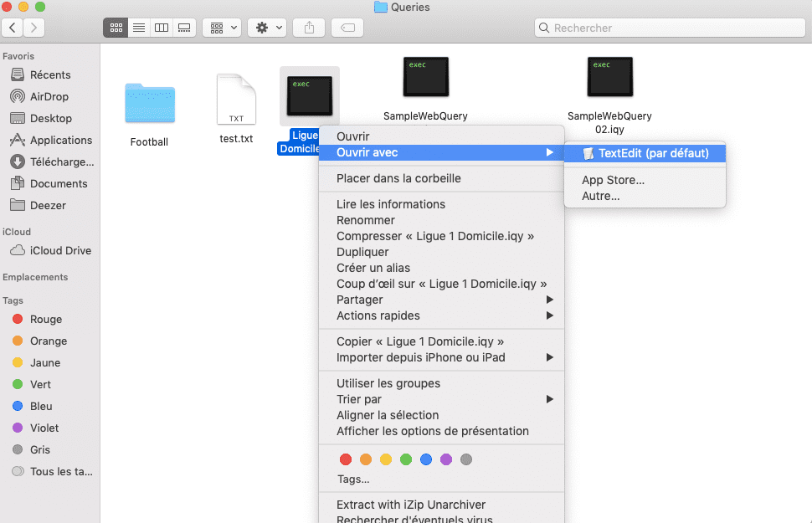Go back with the left arrow button
812x523 pixels.
(x=13, y=28)
